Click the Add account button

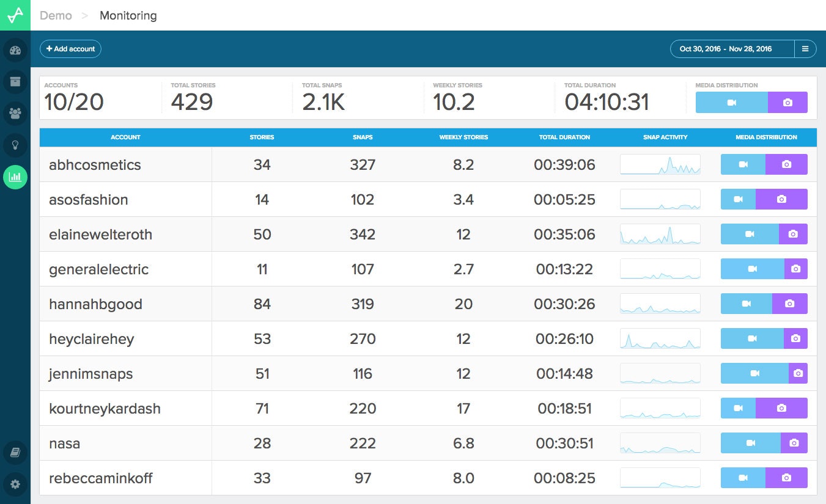(x=70, y=49)
